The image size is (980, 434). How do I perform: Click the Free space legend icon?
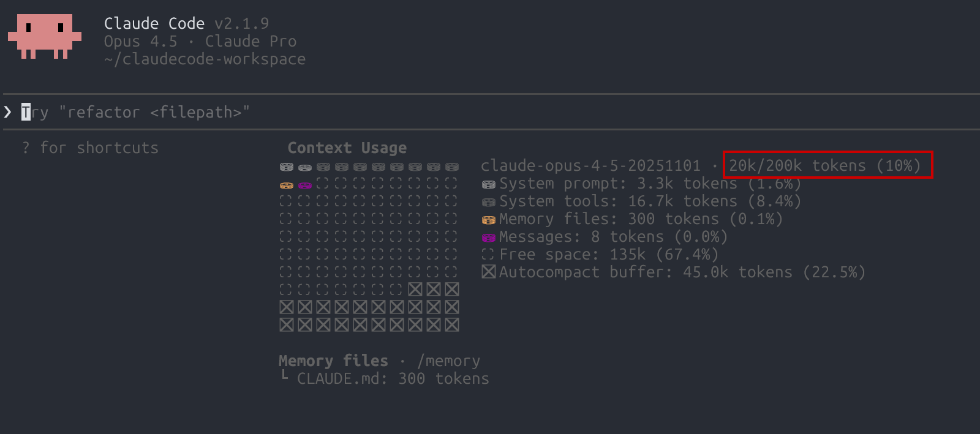488,255
